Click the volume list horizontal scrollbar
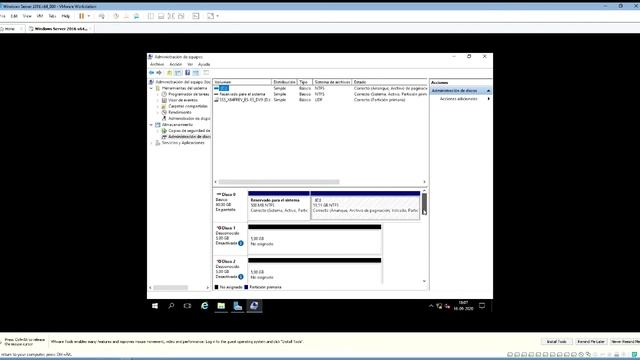Screen dimensions: 640x360 (x=279, y=182)
